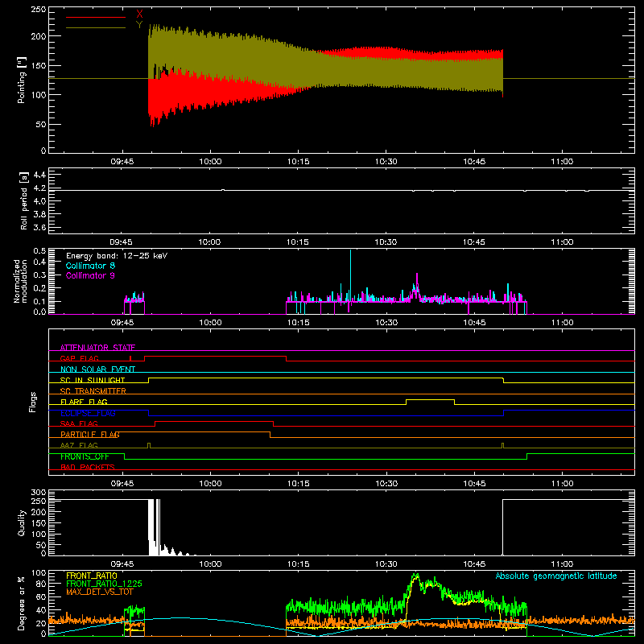Click the Collimator 9 legend entry

90,275
